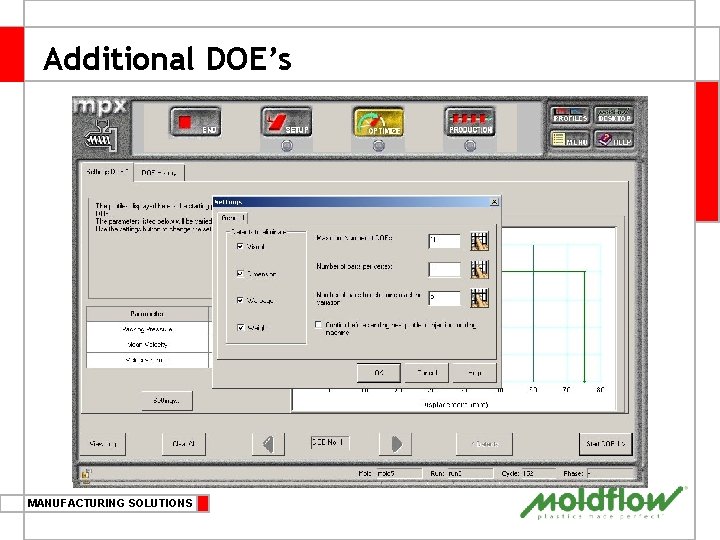Toggle the Dimension defect checkbox

click(240, 273)
